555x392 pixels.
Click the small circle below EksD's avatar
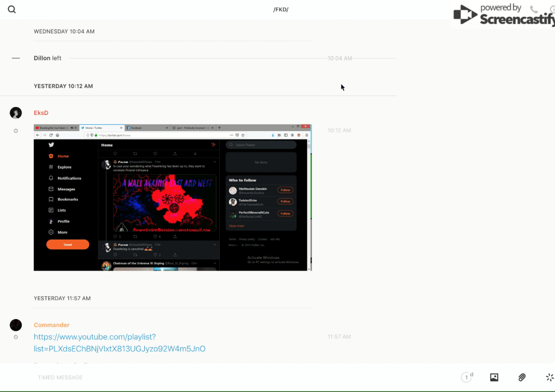click(16, 130)
